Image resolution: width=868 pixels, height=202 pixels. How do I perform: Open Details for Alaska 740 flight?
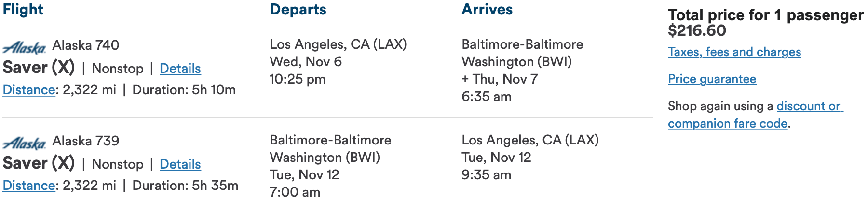coord(180,69)
